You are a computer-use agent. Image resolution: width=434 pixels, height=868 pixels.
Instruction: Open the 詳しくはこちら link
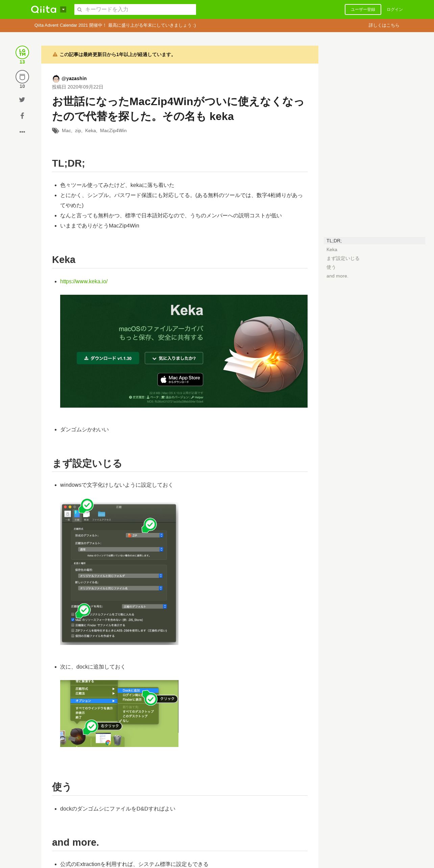click(x=384, y=25)
